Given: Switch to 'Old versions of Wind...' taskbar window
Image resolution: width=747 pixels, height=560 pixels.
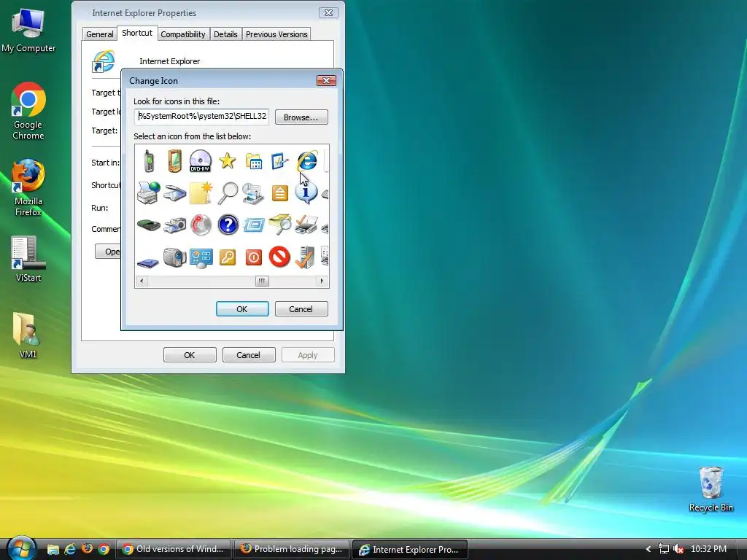Looking at the screenshot, I should pyautogui.click(x=174, y=549).
